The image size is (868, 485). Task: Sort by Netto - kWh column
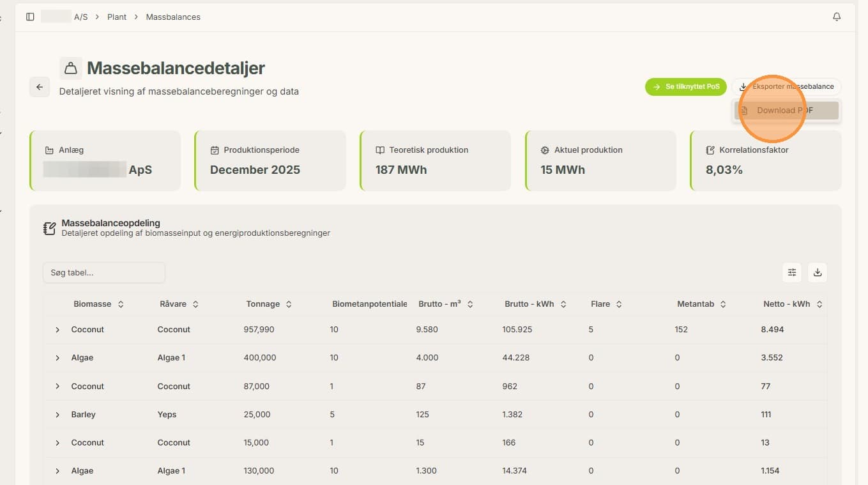point(793,304)
